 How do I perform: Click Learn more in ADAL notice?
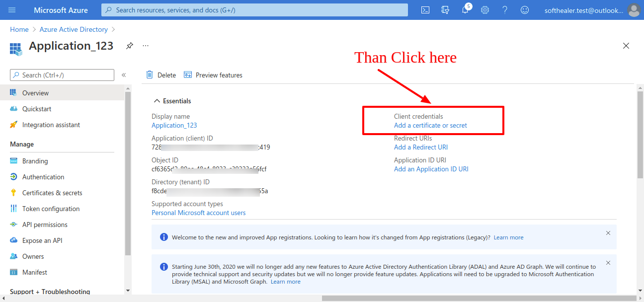pos(286,282)
